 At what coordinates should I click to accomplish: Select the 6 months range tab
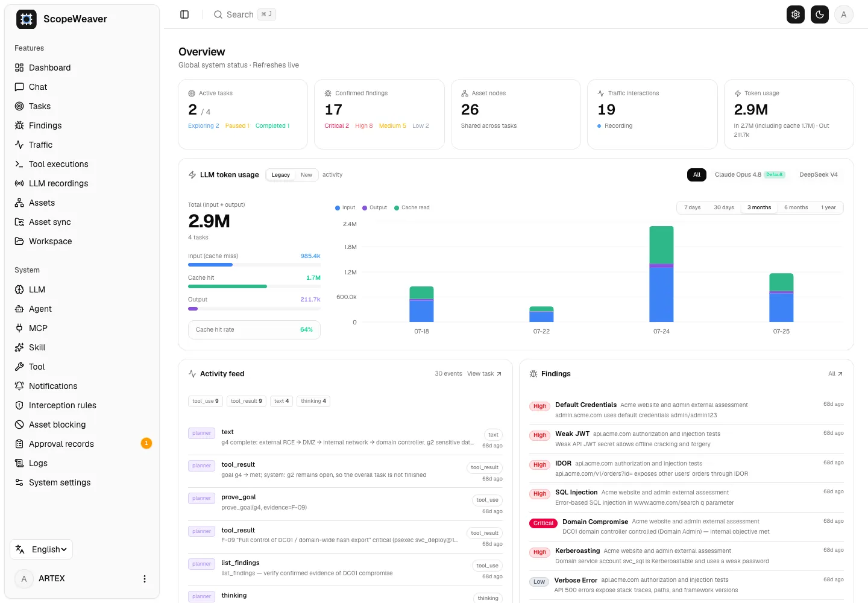[x=796, y=207]
